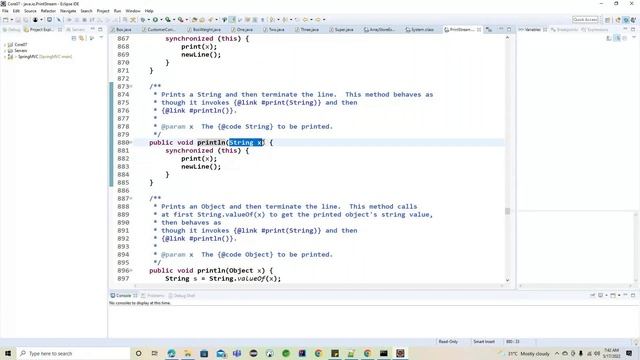The width and height of the screenshot is (640, 360).
Task: Open the File menu
Action: (5, 11)
